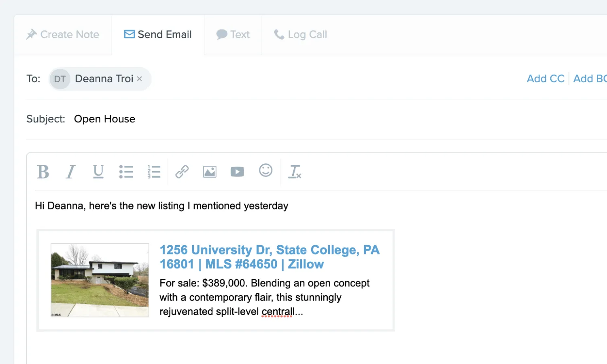
Task: Switch to the Text tab
Action: 233,34
